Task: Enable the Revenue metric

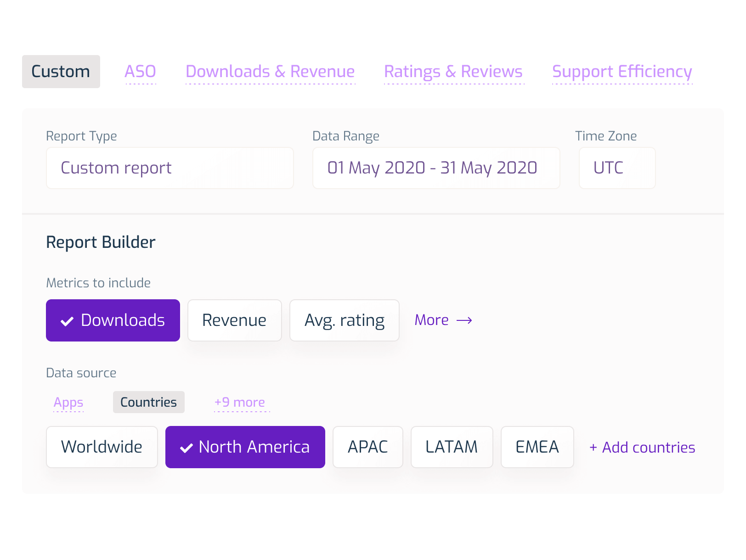Action: coord(234,320)
